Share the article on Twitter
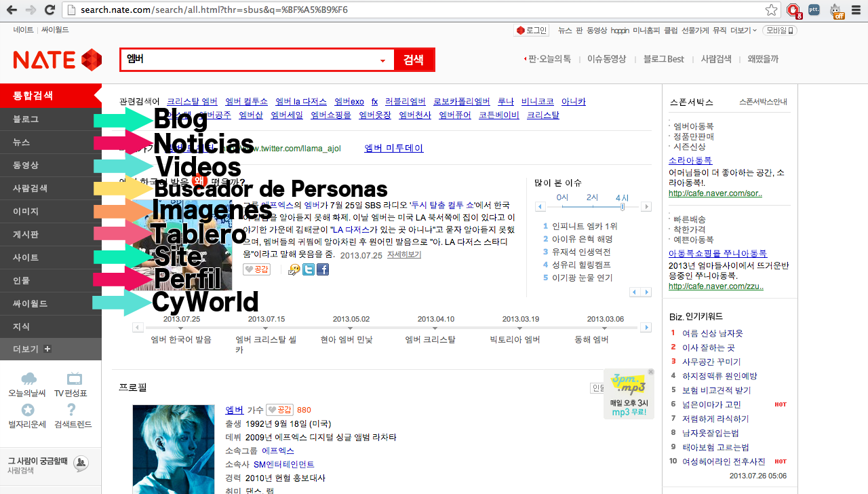 pos(309,269)
